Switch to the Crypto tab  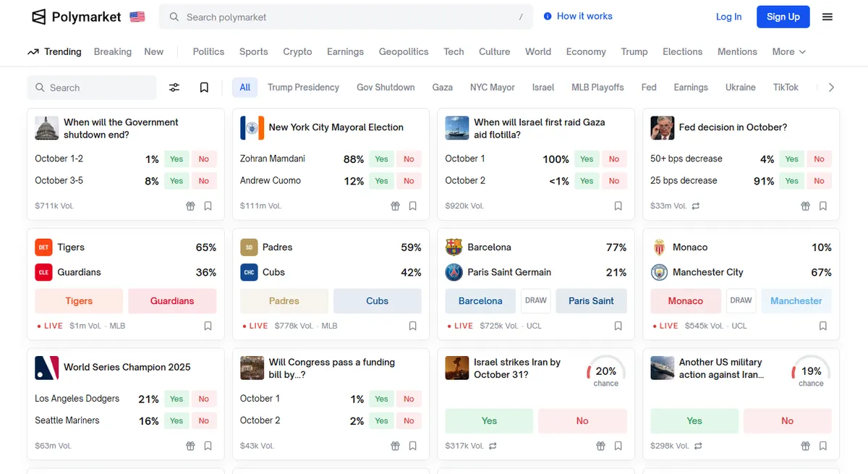pos(297,51)
